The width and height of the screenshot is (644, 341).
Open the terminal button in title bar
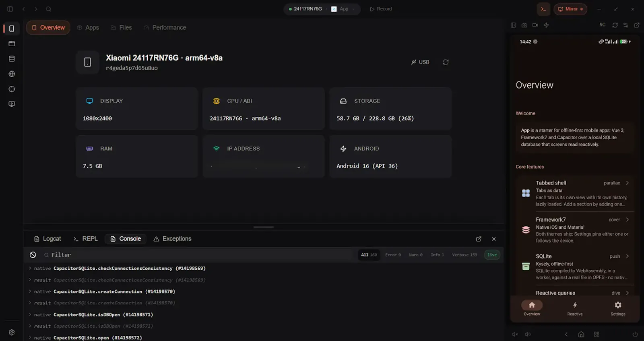pyautogui.click(x=543, y=9)
